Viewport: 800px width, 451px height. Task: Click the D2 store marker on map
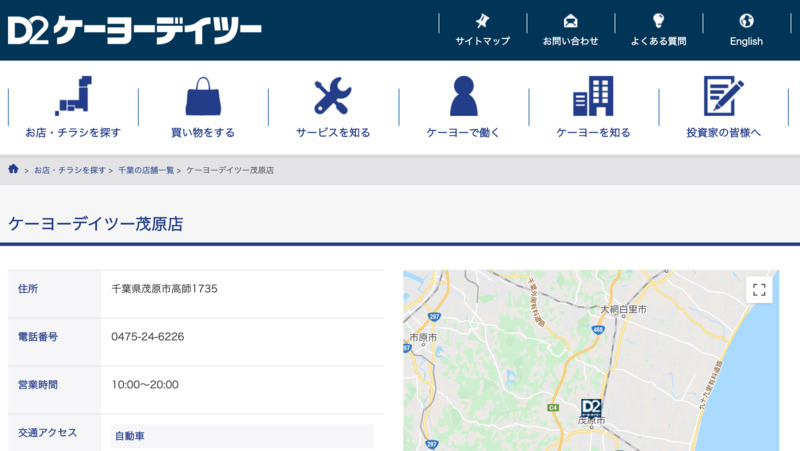(592, 407)
